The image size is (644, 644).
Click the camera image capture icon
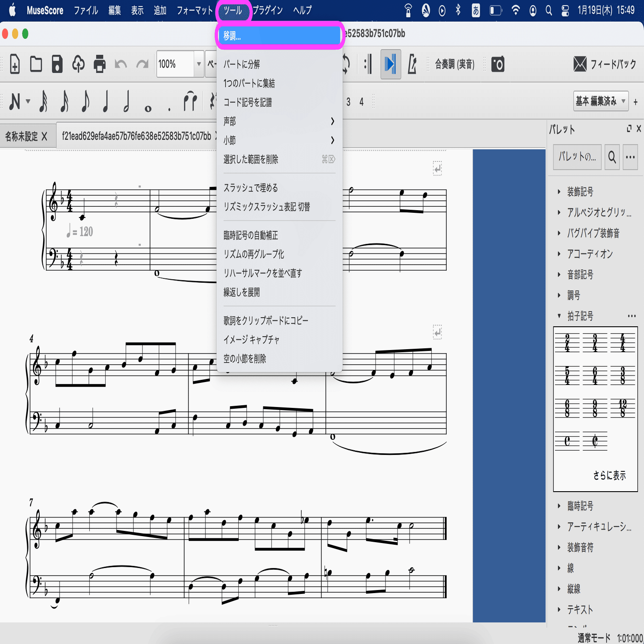[x=498, y=64]
